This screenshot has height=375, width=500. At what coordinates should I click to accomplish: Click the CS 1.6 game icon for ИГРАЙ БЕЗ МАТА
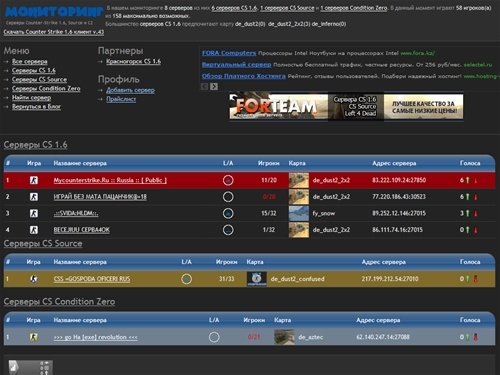34,197
